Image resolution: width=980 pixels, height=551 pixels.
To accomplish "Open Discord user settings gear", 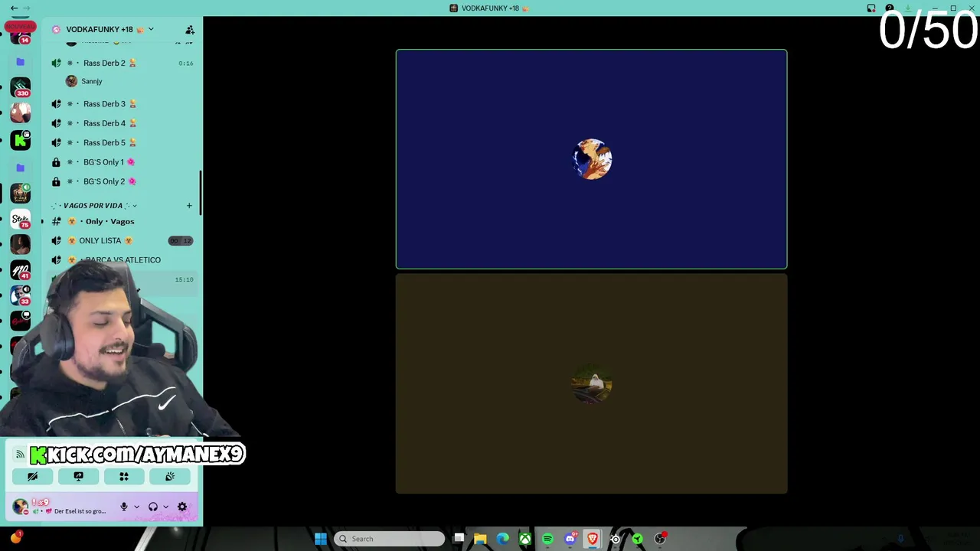I will 182,507.
